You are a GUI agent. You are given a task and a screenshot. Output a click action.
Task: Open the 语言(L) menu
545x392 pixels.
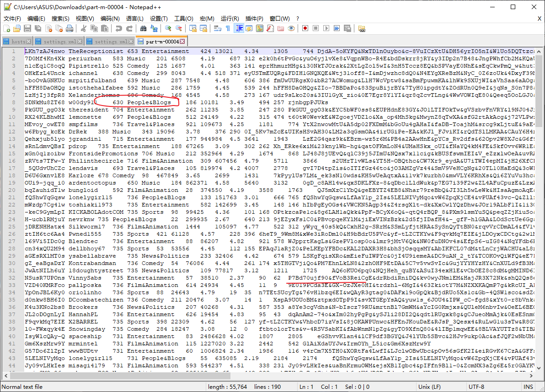tap(134, 18)
